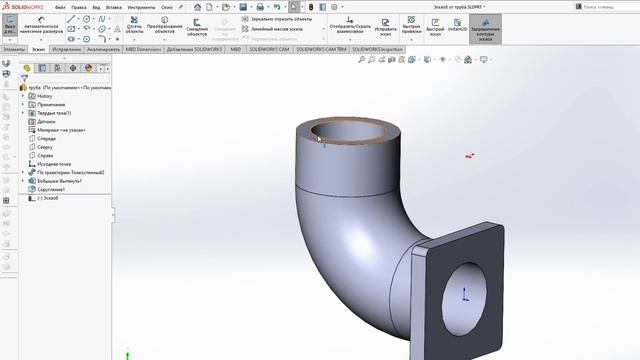Click the Rebuild traffic light icon
640x360 pixels.
(x=311, y=7)
